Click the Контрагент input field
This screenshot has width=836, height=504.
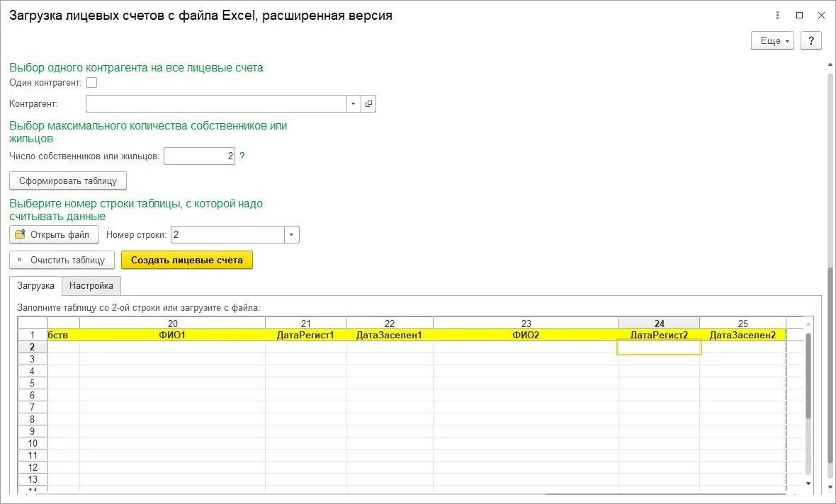[216, 103]
